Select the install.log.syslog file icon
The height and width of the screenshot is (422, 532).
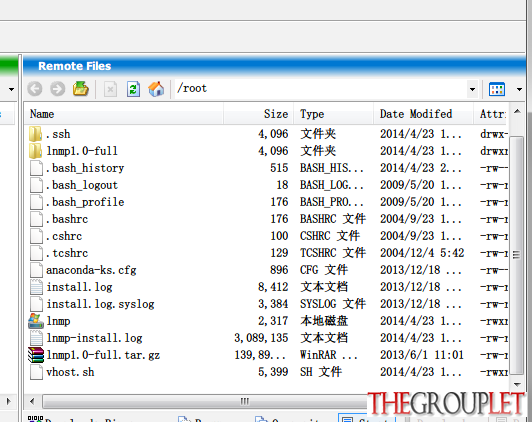point(36,304)
